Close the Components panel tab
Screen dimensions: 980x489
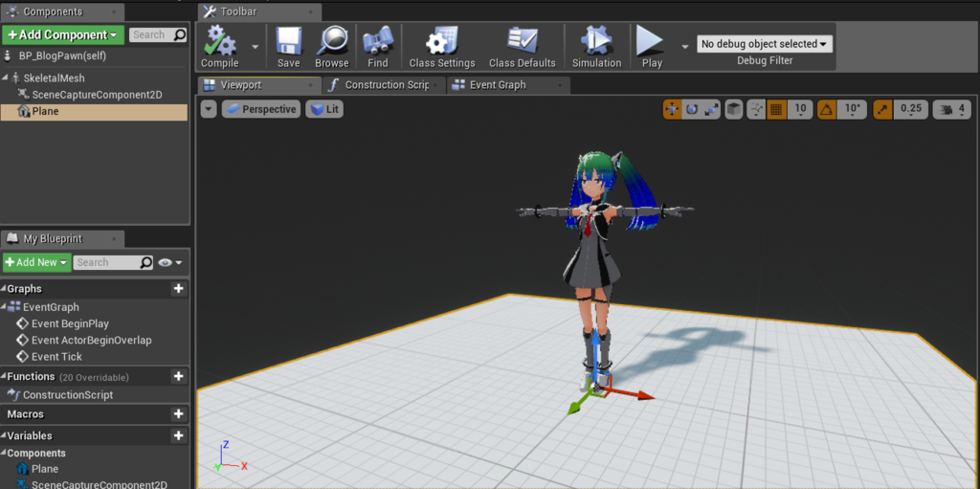pos(113,11)
